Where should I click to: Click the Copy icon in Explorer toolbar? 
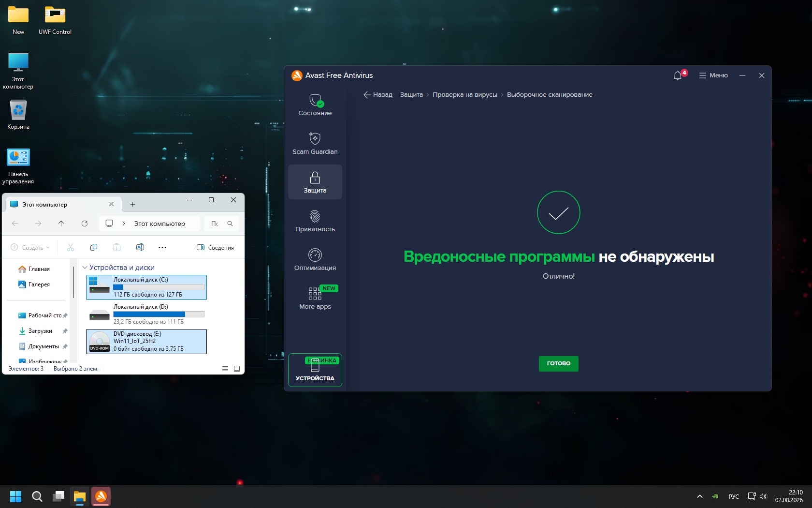click(94, 247)
